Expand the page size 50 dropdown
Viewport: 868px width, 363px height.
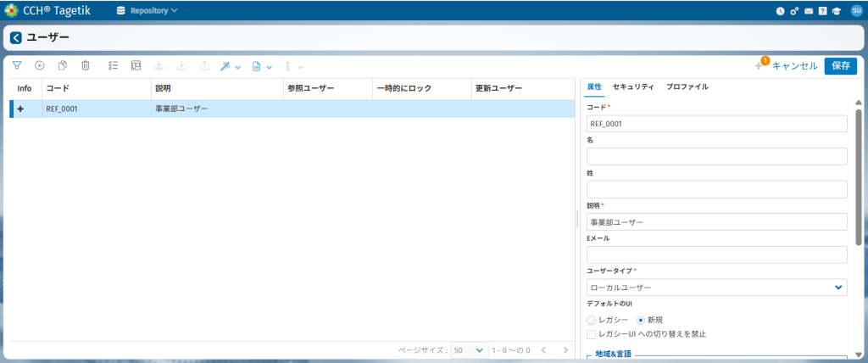[x=469, y=349]
